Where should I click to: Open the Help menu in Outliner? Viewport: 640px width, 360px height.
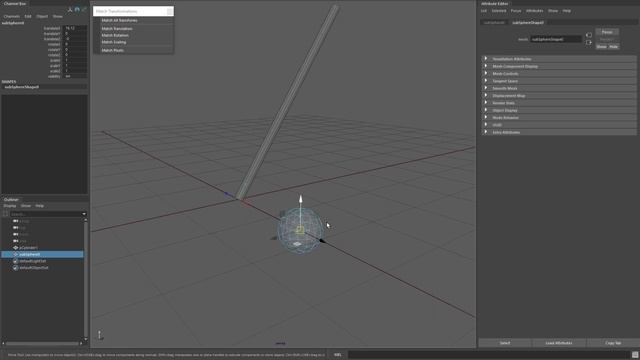click(39, 206)
